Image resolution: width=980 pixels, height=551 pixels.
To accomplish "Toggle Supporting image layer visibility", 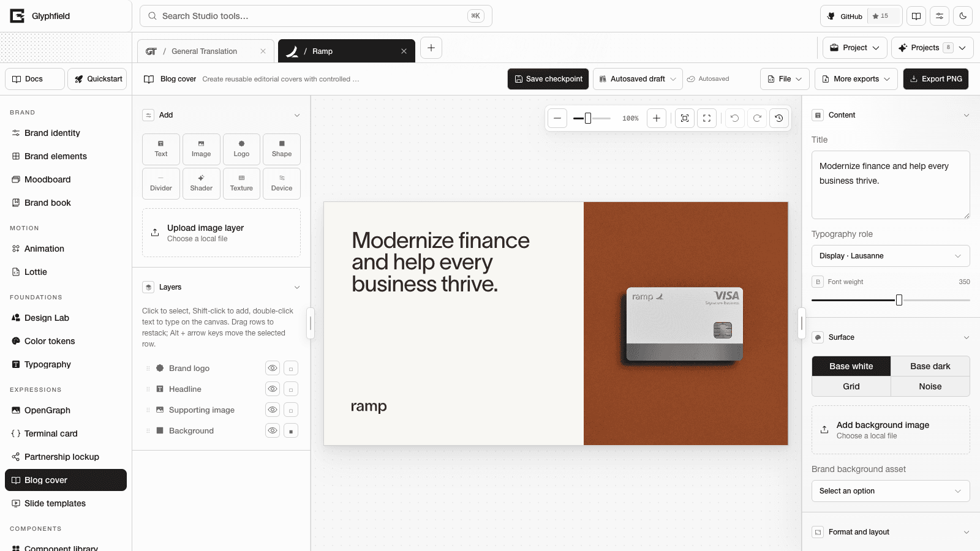I will pyautogui.click(x=273, y=410).
